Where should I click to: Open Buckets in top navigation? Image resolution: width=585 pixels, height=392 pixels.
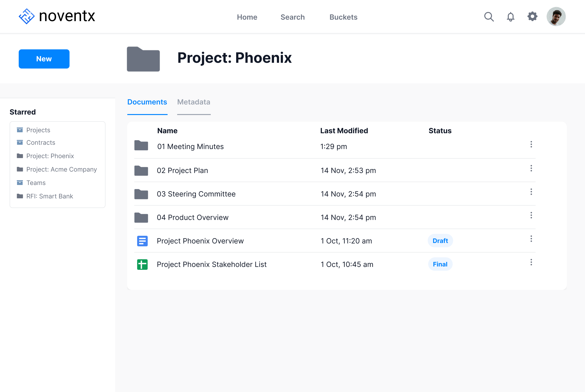tap(343, 17)
